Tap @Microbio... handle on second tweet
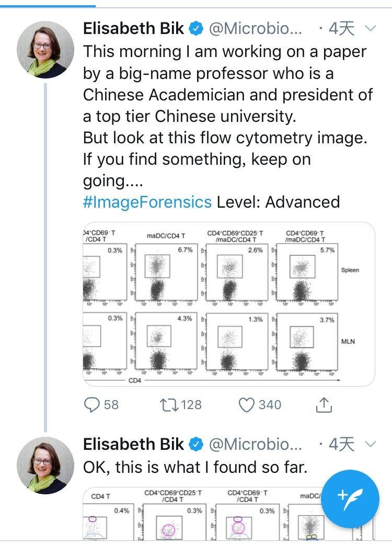 (x=255, y=445)
